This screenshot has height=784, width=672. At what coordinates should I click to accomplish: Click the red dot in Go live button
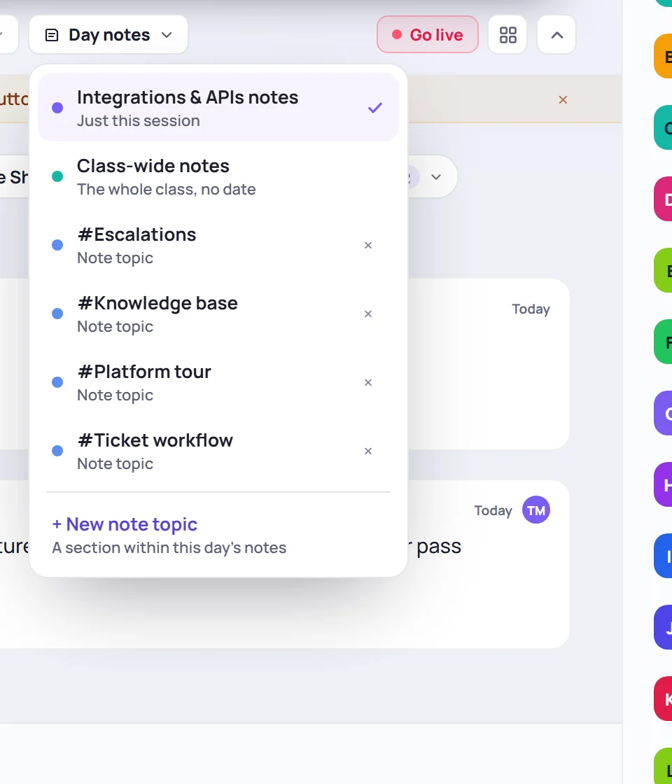397,34
